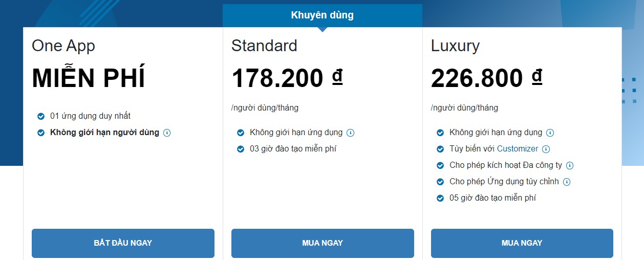Open info icon beside Ứng dụng tùy chỉnh
The width and height of the screenshot is (644, 260).
[567, 182]
